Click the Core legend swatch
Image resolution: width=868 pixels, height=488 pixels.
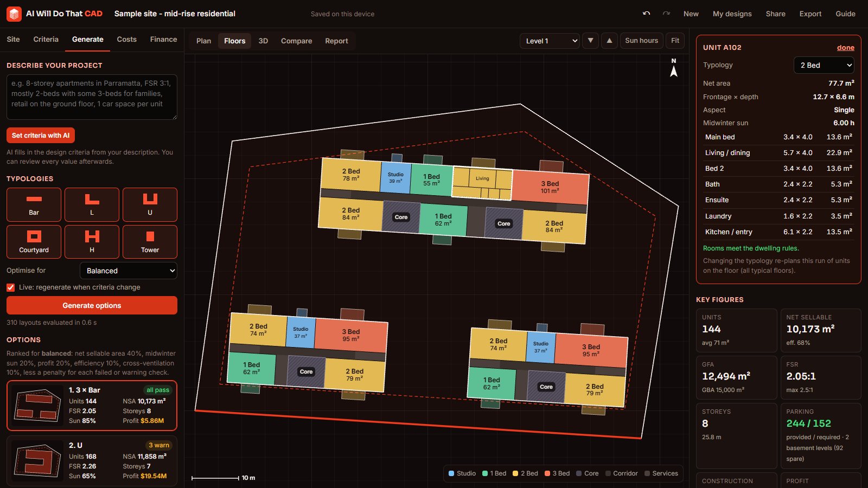click(579, 473)
